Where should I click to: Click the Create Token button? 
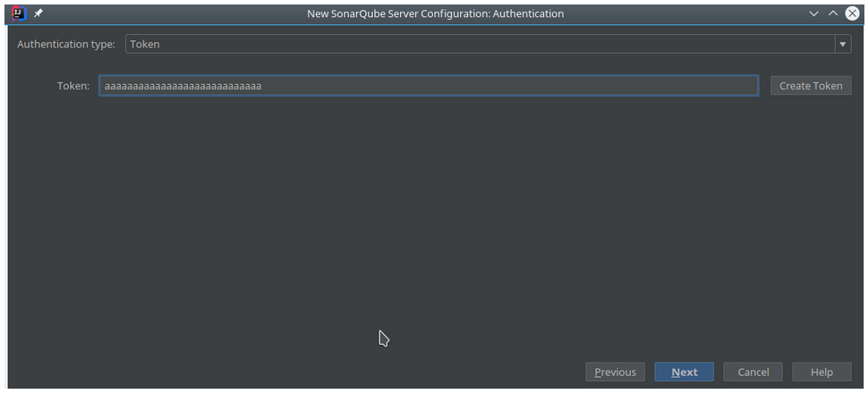click(811, 86)
